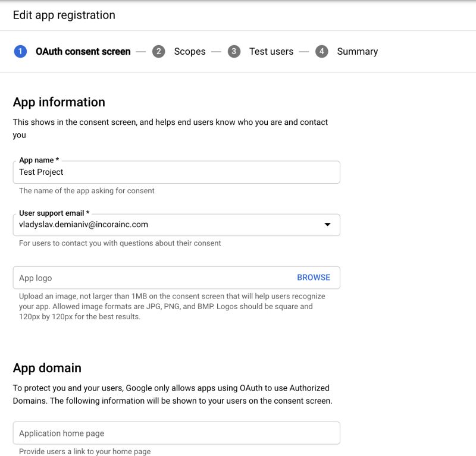Click the App information section title
Screen dimensions: 476x456
click(x=59, y=102)
